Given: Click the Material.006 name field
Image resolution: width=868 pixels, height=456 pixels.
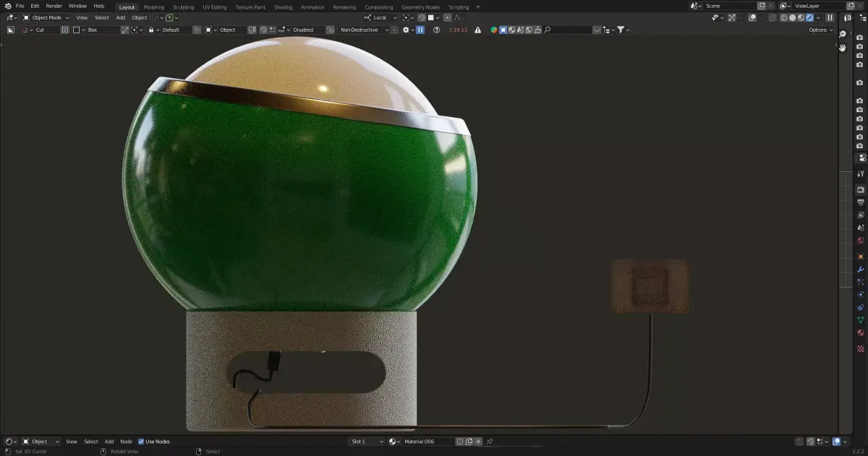Looking at the screenshot, I should coord(428,441).
